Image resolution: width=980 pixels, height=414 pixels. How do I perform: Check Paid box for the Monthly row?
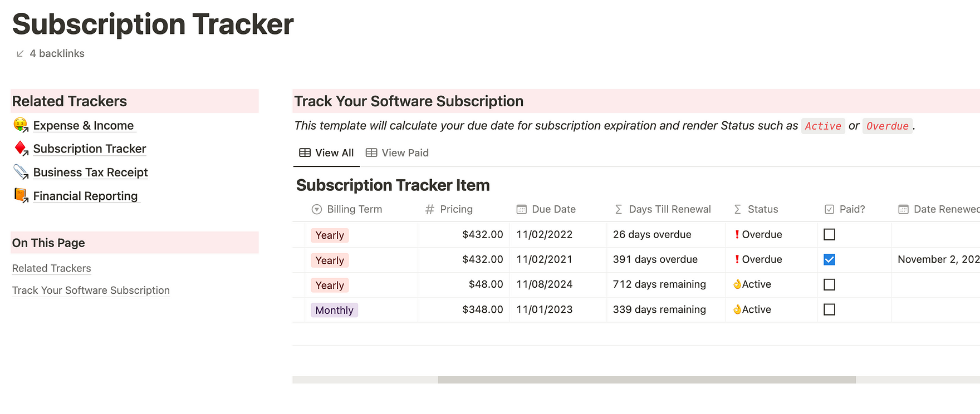pos(829,309)
